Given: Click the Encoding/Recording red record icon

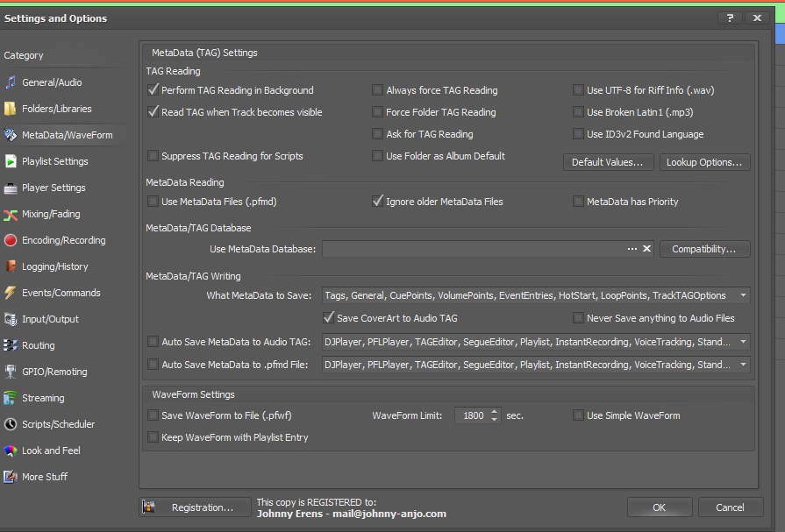Looking at the screenshot, I should (x=11, y=240).
